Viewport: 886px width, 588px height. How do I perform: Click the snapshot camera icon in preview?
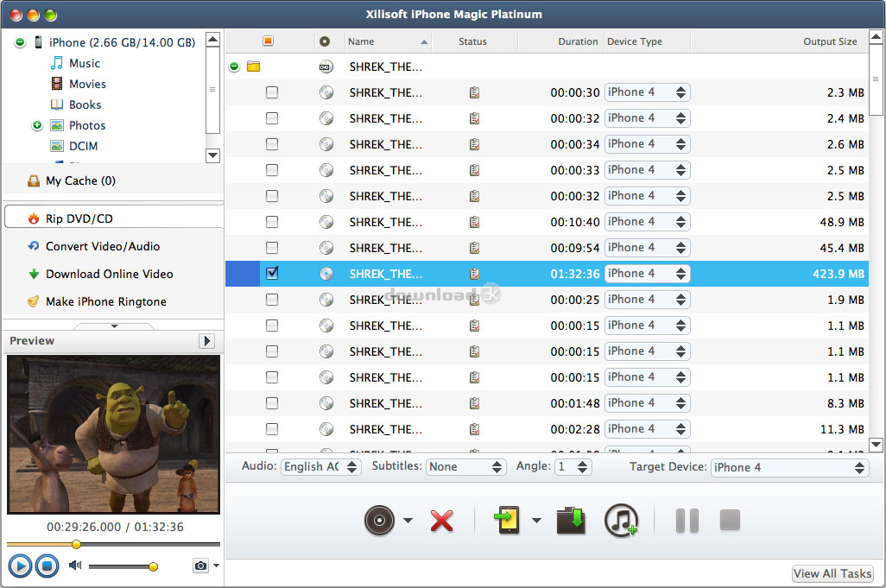pyautogui.click(x=200, y=566)
